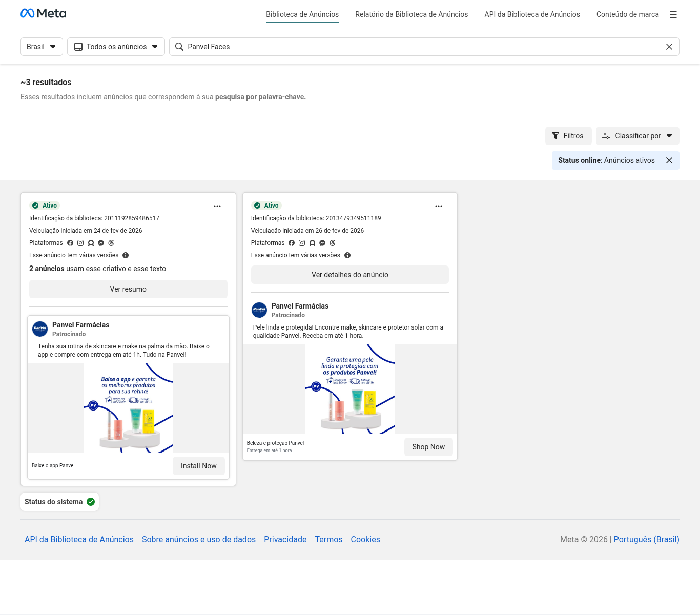Click Instagram platform icon in first ad
The width and height of the screenshot is (700, 615).
[x=80, y=243]
